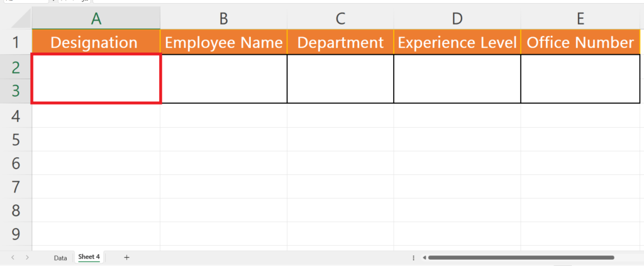
Task: Select column E header
Action: 580,18
